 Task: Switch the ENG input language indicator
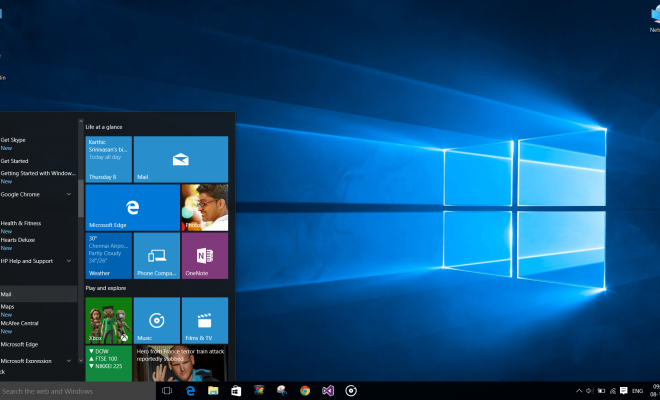click(637, 391)
